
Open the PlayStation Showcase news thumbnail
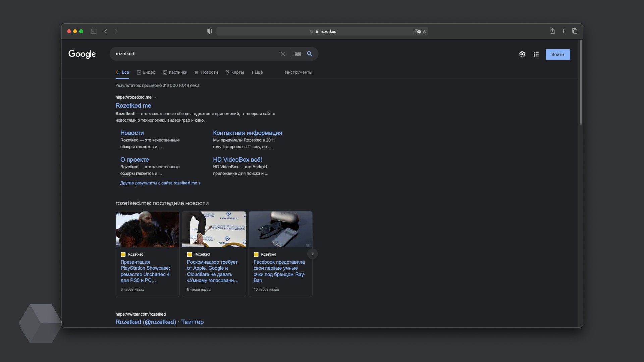148,229
